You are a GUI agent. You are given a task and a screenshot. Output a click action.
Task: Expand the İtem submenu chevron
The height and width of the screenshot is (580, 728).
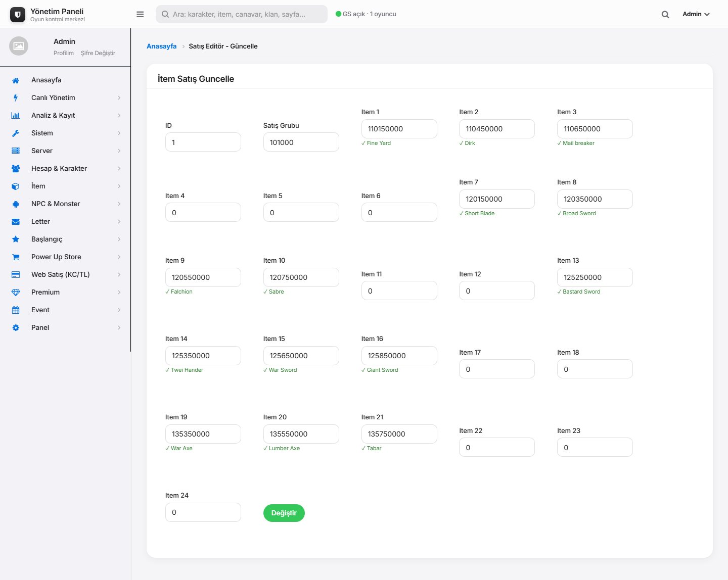[119, 186]
